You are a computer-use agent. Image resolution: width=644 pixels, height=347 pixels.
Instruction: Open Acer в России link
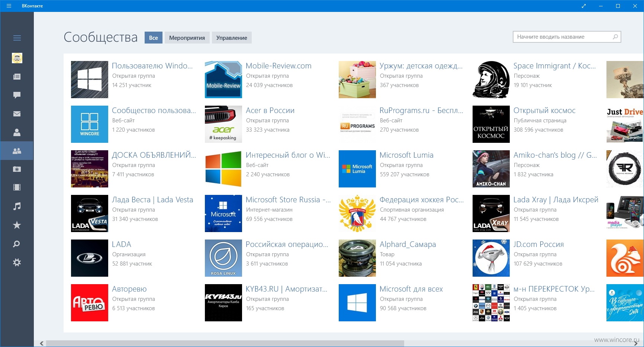(x=270, y=110)
